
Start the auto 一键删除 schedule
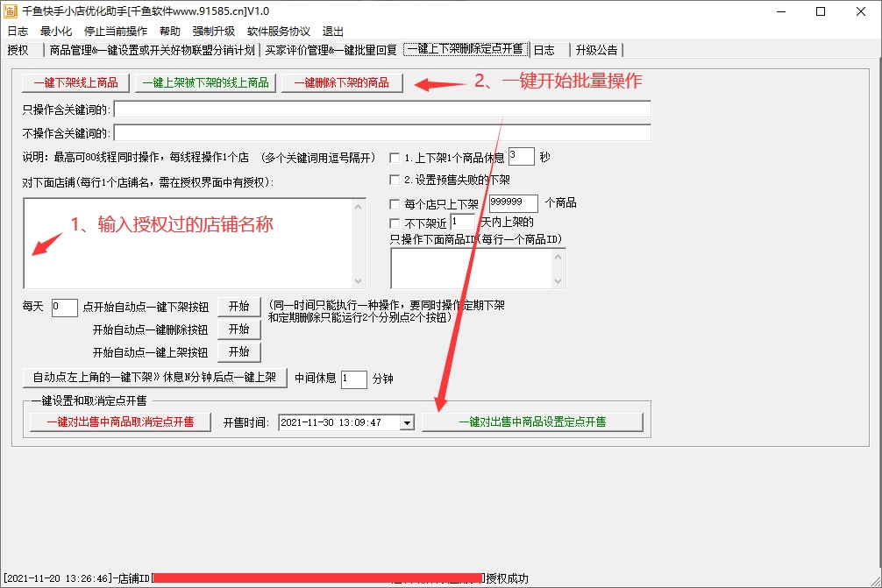pos(238,329)
